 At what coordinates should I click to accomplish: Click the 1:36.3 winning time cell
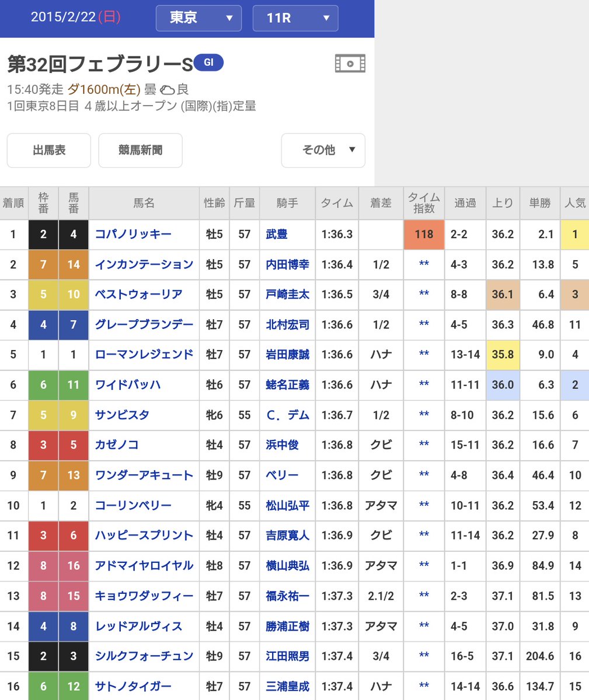tap(337, 235)
